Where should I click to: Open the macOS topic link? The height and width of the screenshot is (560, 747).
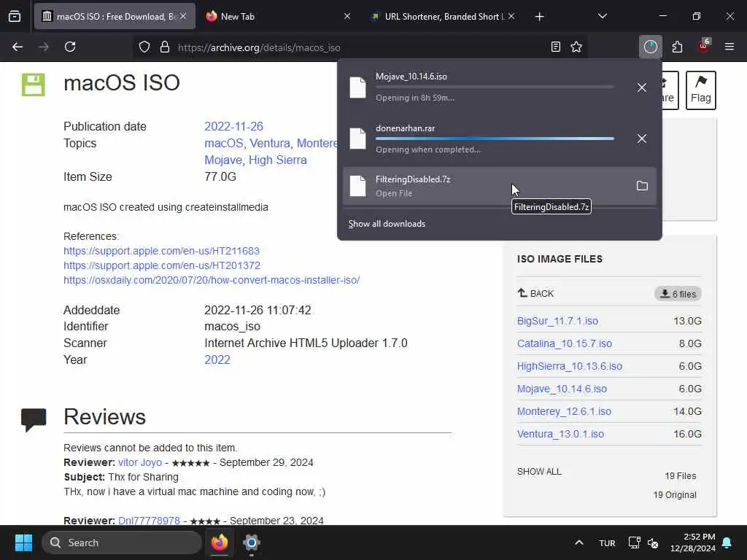[x=224, y=144]
